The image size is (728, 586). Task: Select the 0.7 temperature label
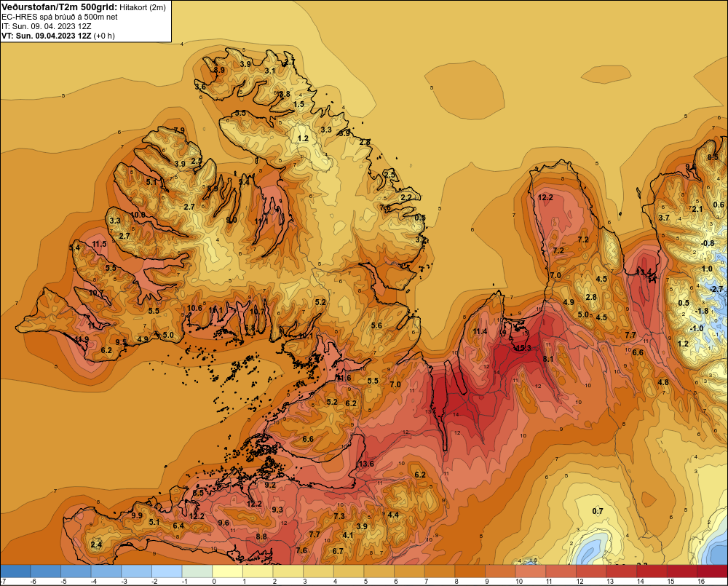(598, 511)
